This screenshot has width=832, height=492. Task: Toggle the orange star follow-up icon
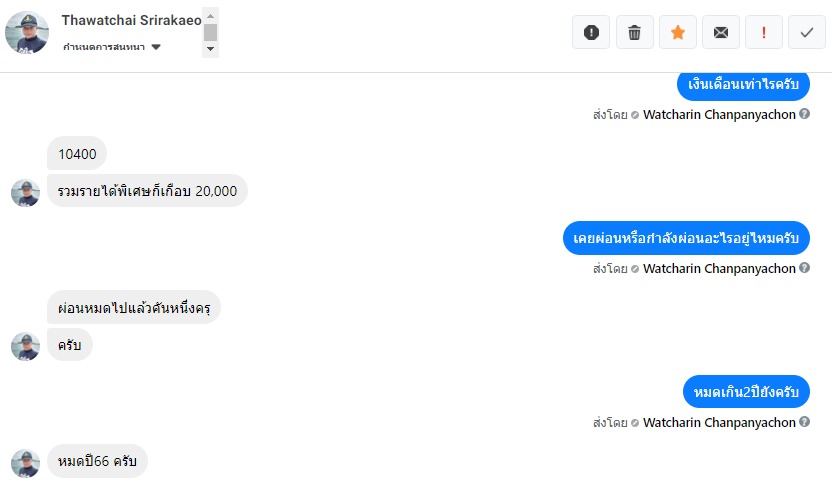point(678,32)
